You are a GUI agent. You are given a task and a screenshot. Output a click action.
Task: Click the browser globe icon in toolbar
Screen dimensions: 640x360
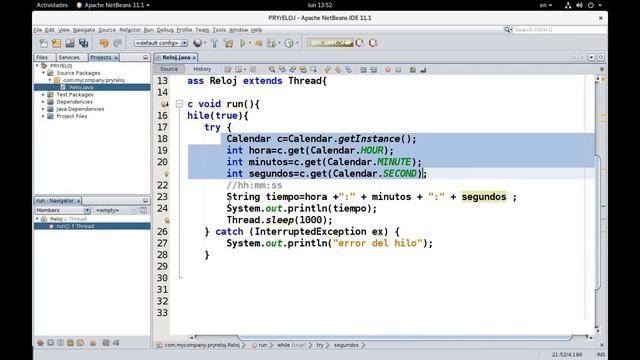[198, 43]
